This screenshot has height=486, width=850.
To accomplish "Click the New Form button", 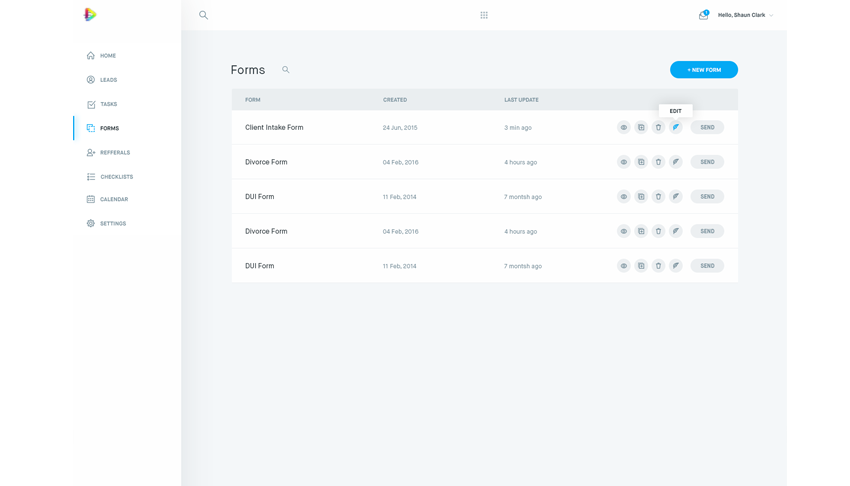I will (x=704, y=70).
